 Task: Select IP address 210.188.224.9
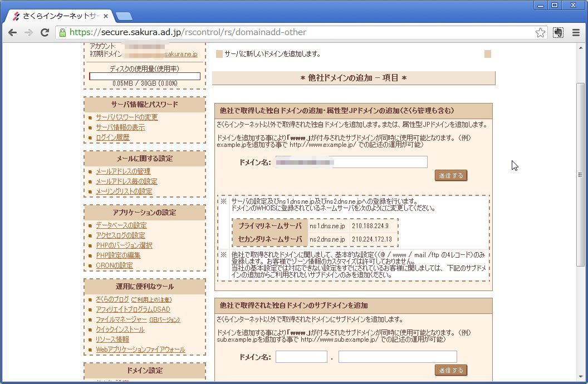pyautogui.click(x=370, y=227)
